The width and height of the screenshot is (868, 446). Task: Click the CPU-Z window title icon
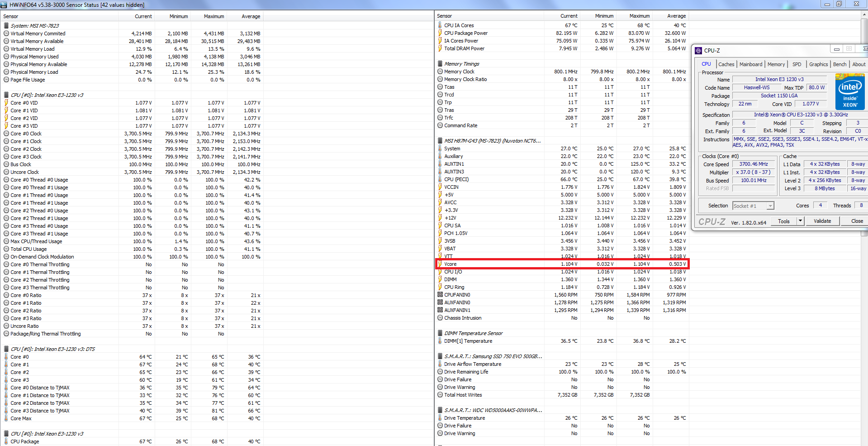point(698,50)
